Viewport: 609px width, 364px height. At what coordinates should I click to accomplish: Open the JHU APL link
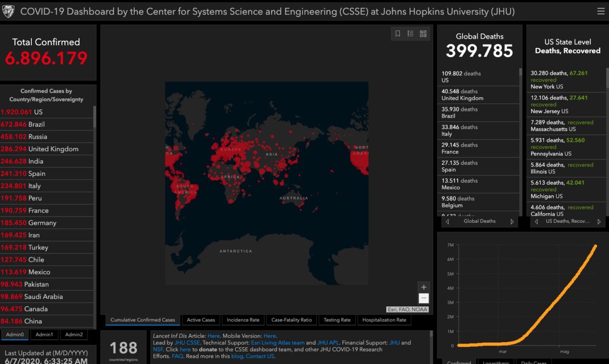pyautogui.click(x=329, y=343)
